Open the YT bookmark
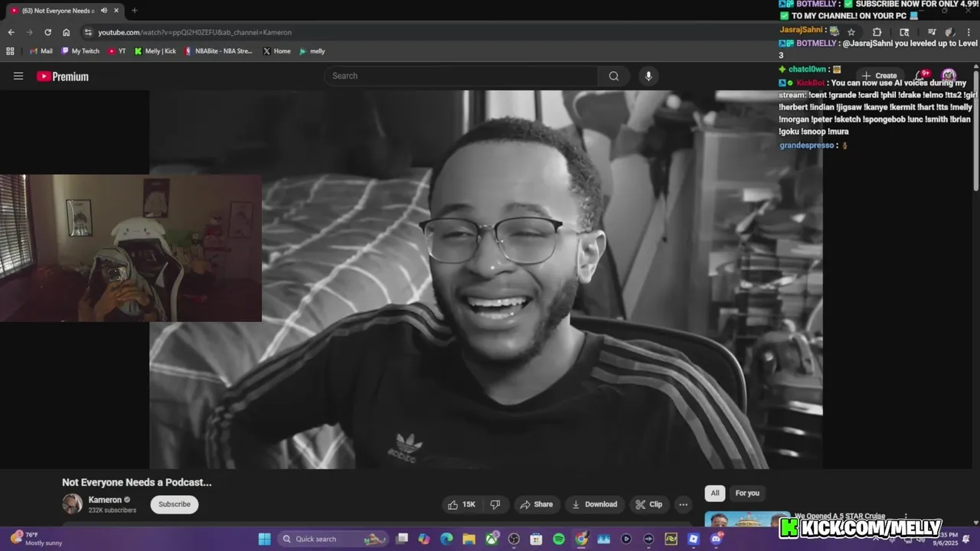This screenshot has height=551, width=980. pyautogui.click(x=117, y=51)
